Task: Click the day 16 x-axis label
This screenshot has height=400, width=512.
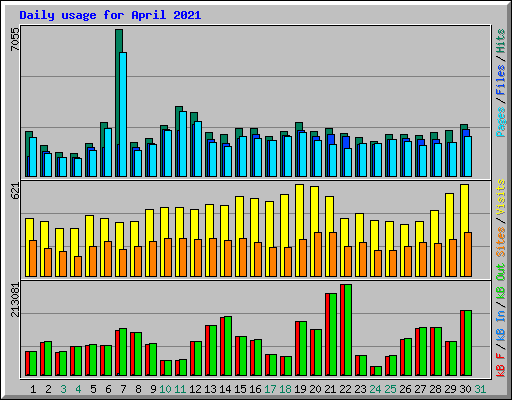Action: 255,389
